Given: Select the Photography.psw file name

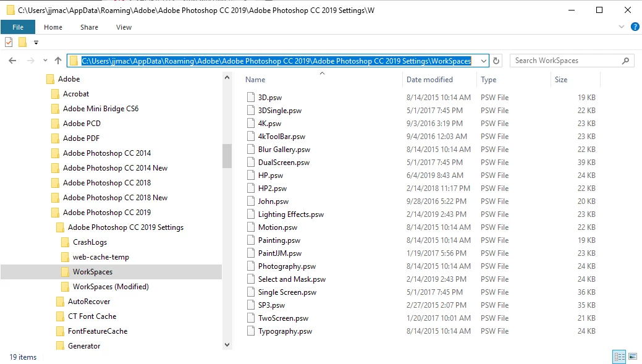Looking at the screenshot, I should pyautogui.click(x=287, y=266).
